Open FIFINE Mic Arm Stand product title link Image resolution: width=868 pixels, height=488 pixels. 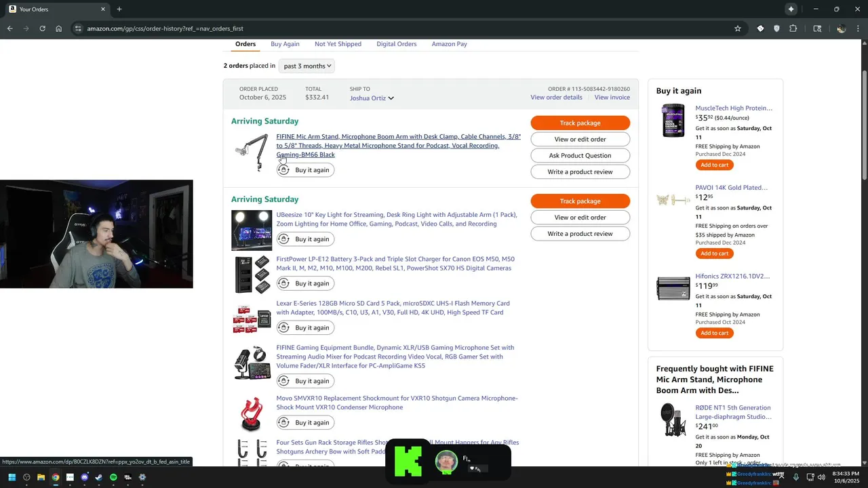pyautogui.click(x=398, y=146)
